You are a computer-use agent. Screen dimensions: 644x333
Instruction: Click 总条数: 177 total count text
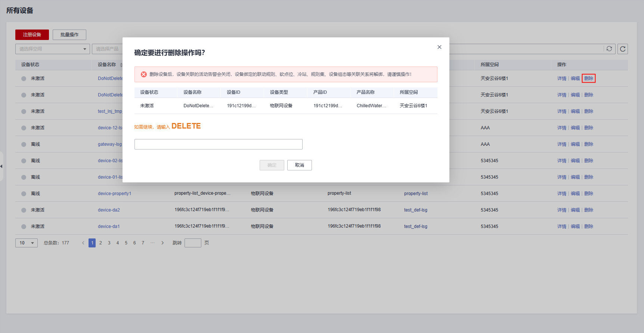tap(56, 243)
